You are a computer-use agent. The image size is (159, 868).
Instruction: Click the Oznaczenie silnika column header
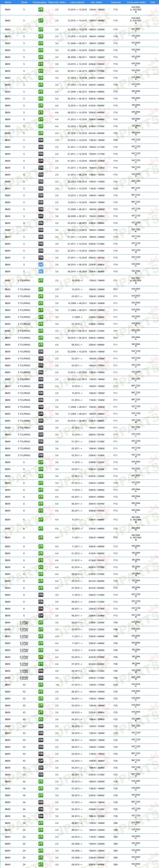(136, 2)
